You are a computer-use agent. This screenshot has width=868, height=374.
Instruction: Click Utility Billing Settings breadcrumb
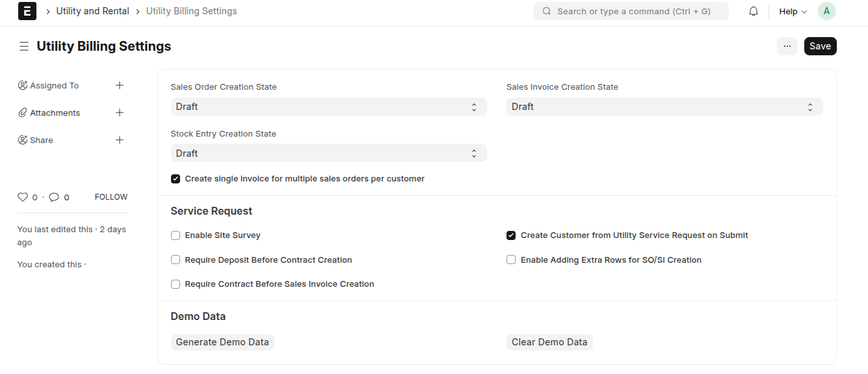pyautogui.click(x=191, y=11)
